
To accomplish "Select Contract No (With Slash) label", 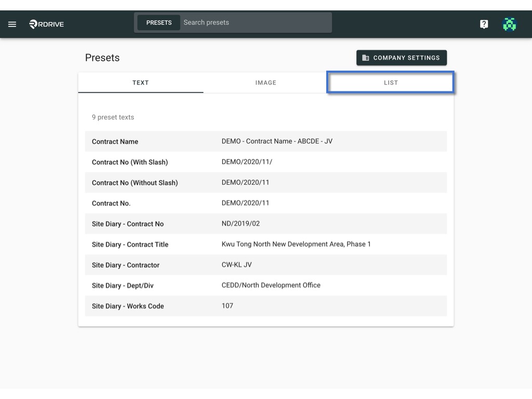I will [130, 162].
